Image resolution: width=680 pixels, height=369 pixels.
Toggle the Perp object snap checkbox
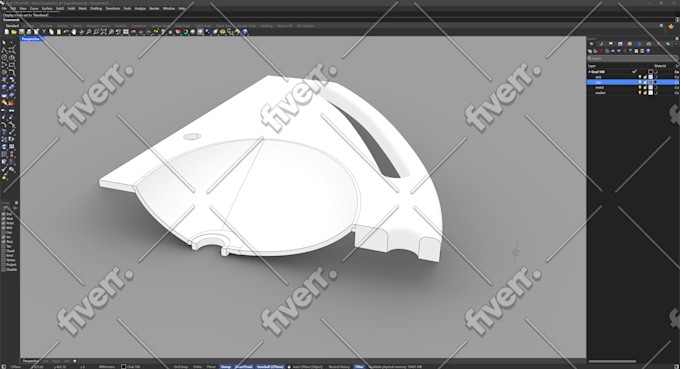tap(3, 242)
